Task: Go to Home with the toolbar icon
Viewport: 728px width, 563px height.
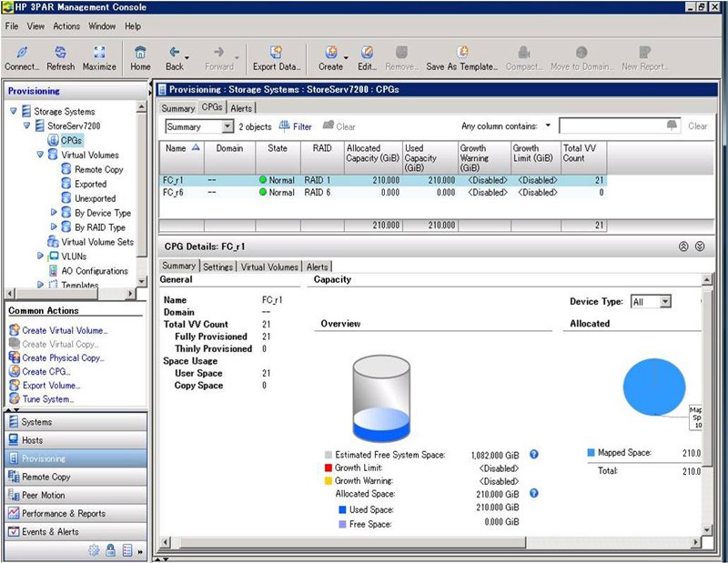Action: click(x=140, y=52)
